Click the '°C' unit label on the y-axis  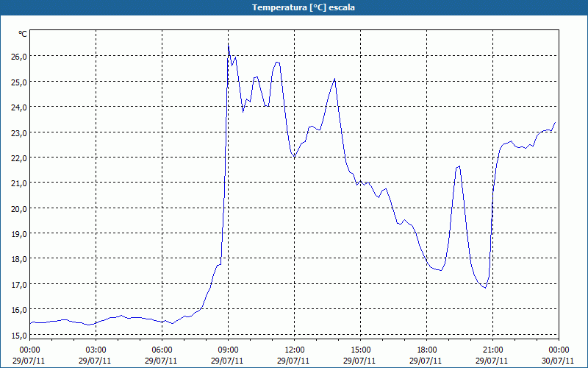(23, 34)
